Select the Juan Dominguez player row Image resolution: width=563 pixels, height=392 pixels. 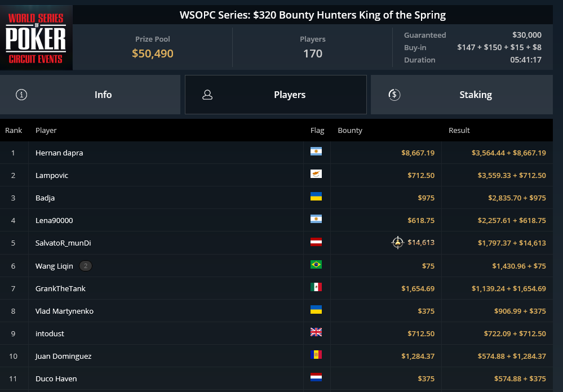click(277, 356)
